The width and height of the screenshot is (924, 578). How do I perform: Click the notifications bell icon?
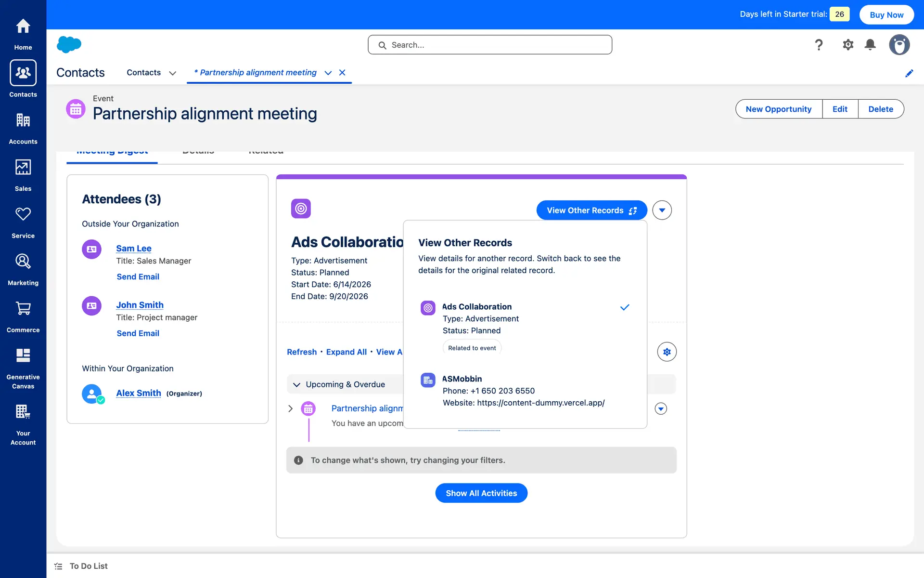(x=870, y=45)
